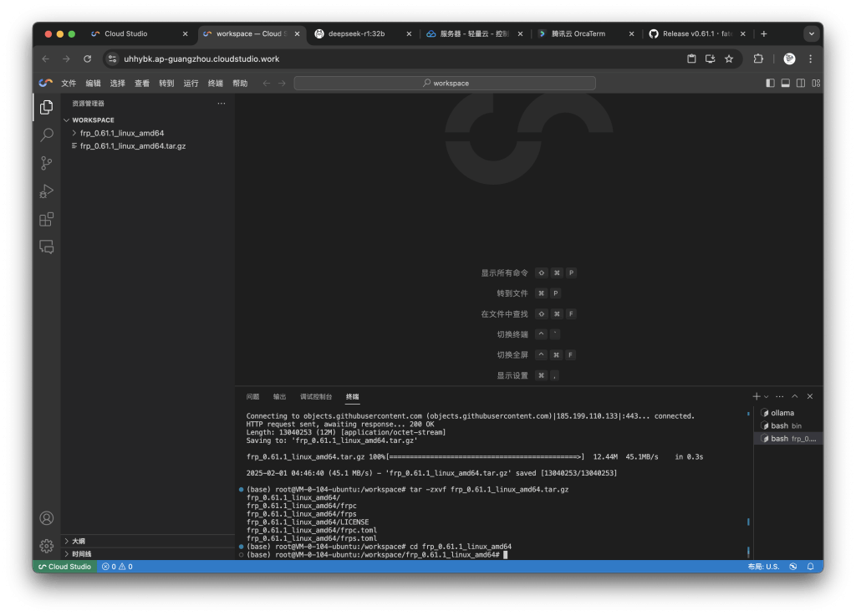The width and height of the screenshot is (856, 616).
Task: Go back in editor navigation history
Action: tap(267, 83)
